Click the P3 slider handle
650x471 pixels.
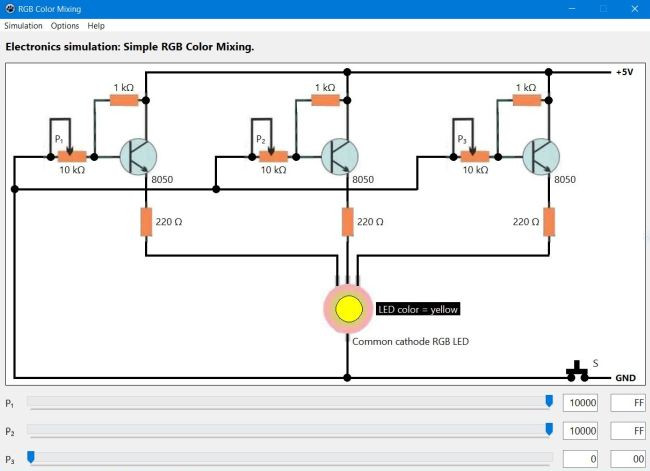[x=31, y=457]
